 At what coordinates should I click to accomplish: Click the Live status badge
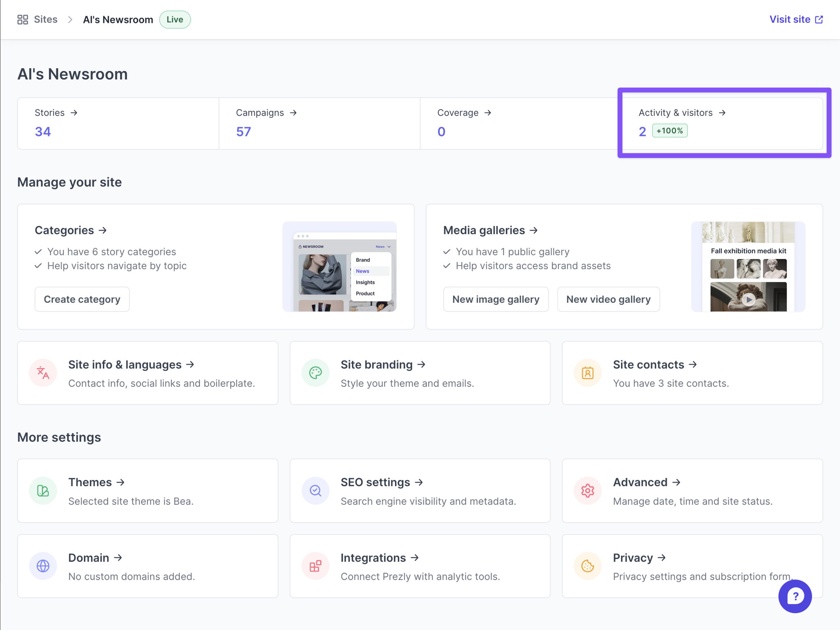(x=175, y=20)
